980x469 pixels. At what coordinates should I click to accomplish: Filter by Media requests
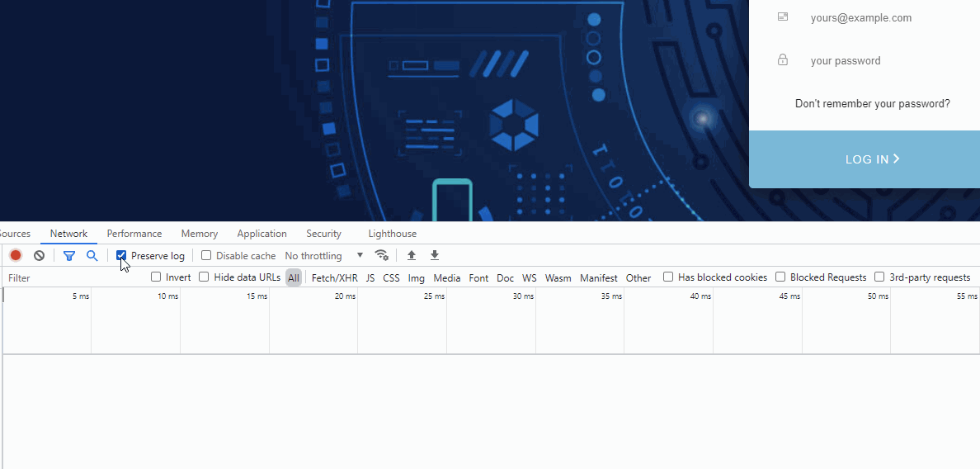click(x=447, y=277)
